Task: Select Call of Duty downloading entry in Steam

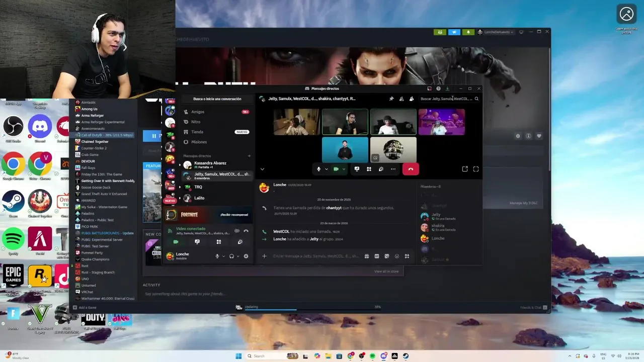Action: click(x=105, y=135)
